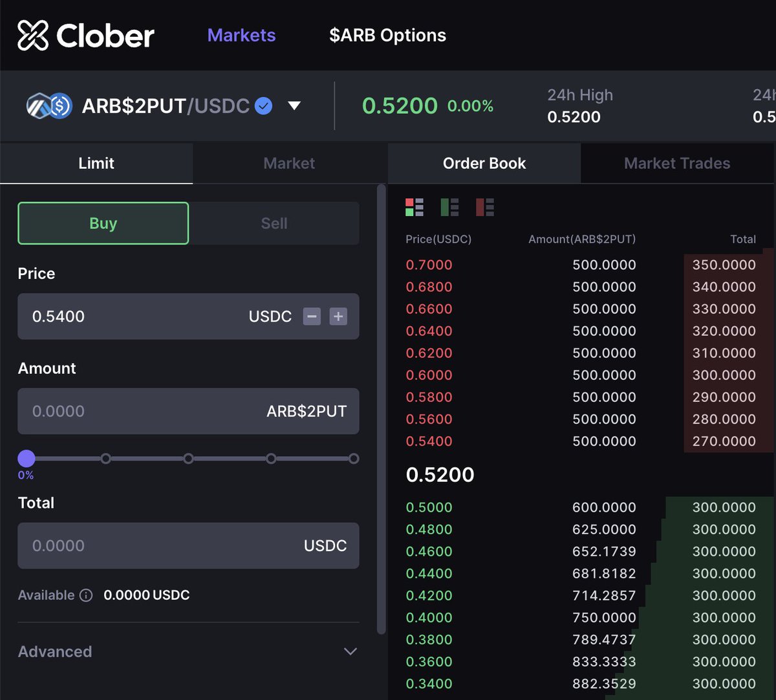The image size is (776, 700).
Task: Click the ARB/USDC token pair icon
Action: tap(49, 105)
